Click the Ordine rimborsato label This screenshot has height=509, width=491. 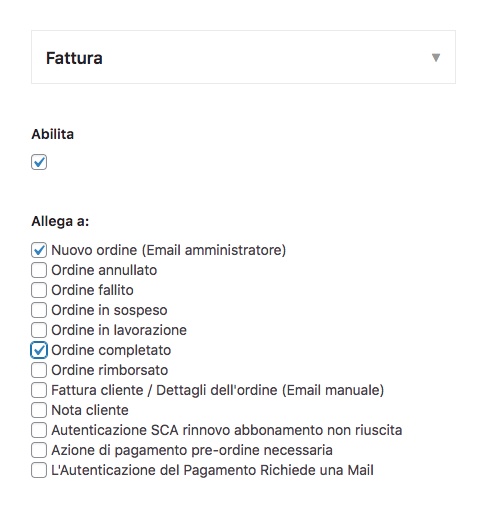tap(110, 370)
